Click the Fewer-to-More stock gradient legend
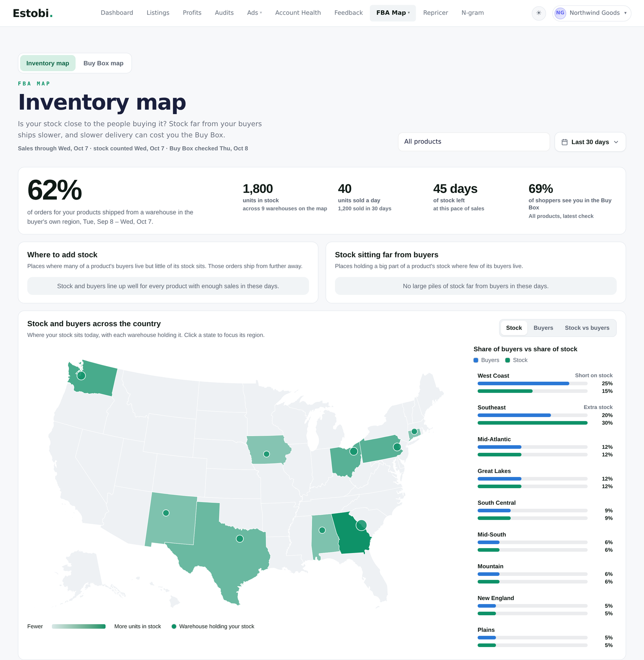644x660 pixels. pyautogui.click(x=79, y=626)
